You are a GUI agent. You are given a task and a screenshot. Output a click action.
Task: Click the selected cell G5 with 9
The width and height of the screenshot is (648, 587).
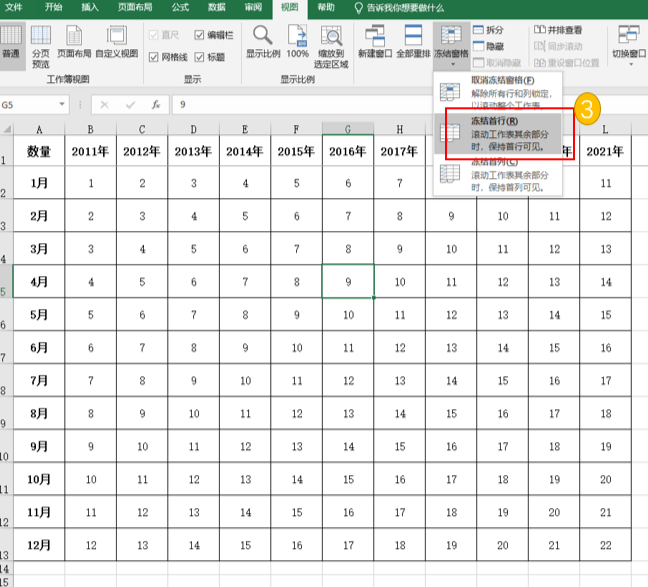coord(348,282)
